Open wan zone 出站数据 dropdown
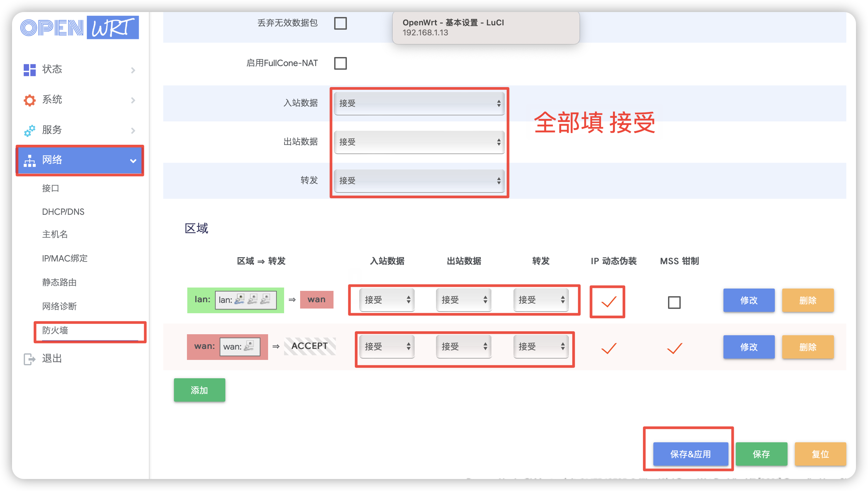Viewport: 868px width, 491px height. pos(463,346)
